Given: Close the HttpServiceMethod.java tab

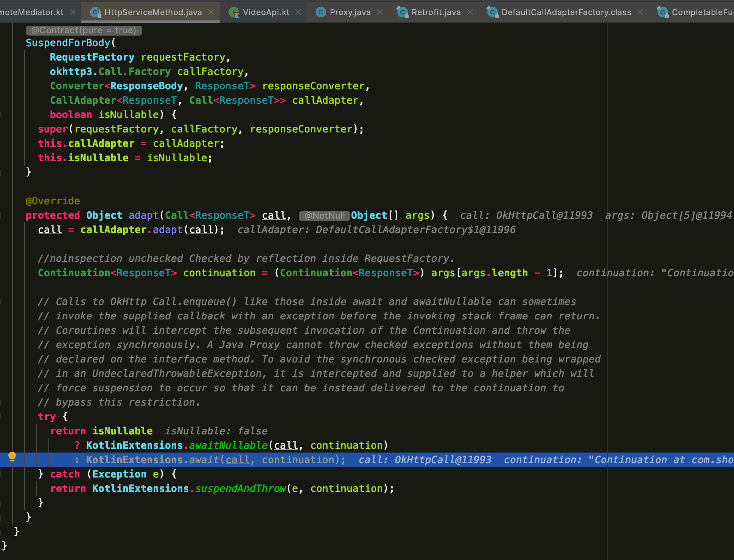Looking at the screenshot, I should tap(211, 12).
